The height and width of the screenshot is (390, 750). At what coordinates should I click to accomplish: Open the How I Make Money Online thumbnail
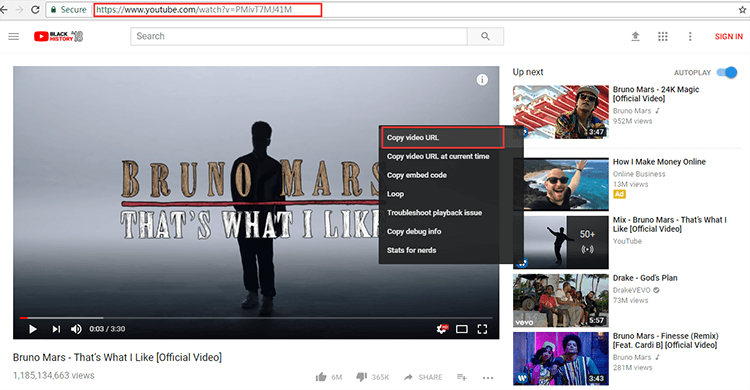561,184
